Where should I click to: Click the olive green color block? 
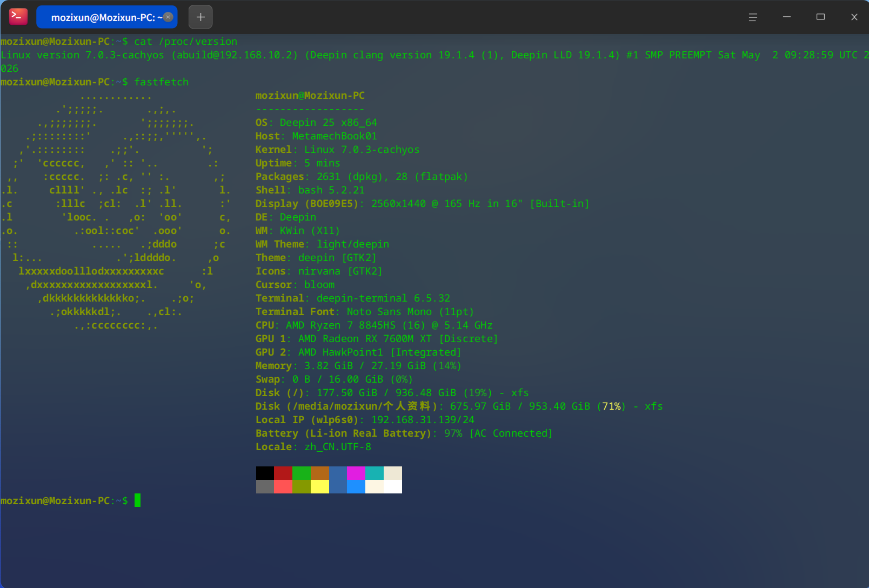coord(302,486)
